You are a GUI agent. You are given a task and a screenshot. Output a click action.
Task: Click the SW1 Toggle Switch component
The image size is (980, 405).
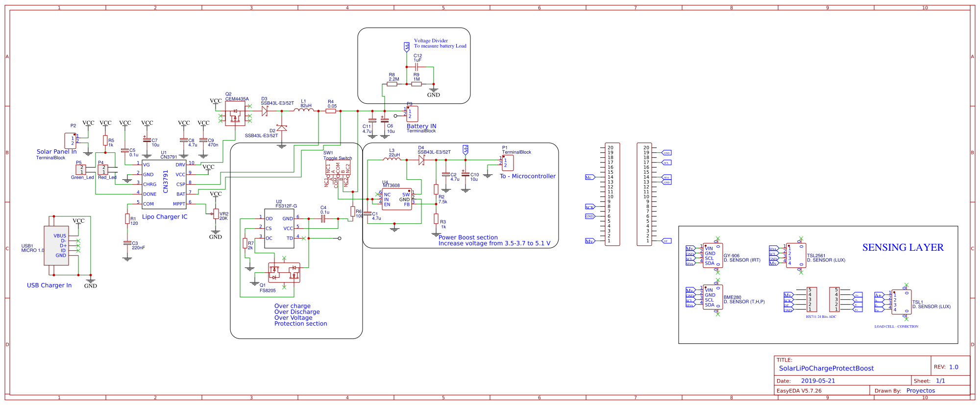(x=338, y=169)
